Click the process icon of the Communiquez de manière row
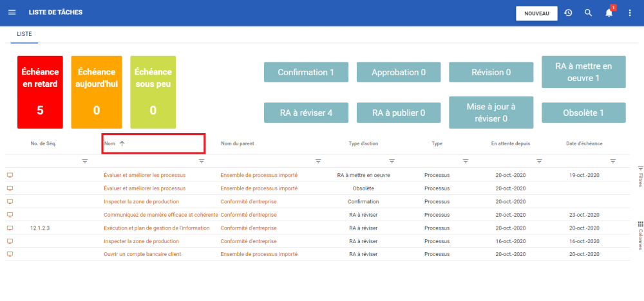 pos(10,214)
